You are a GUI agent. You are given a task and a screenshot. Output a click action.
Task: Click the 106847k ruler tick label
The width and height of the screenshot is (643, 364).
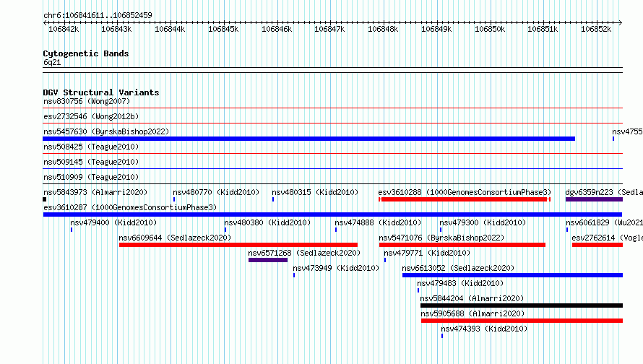329,30
